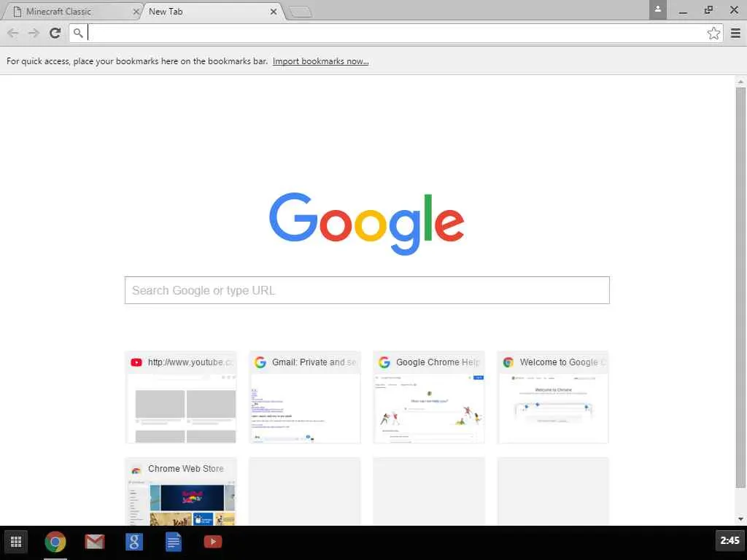Click the Search Google or type URL box

click(367, 290)
